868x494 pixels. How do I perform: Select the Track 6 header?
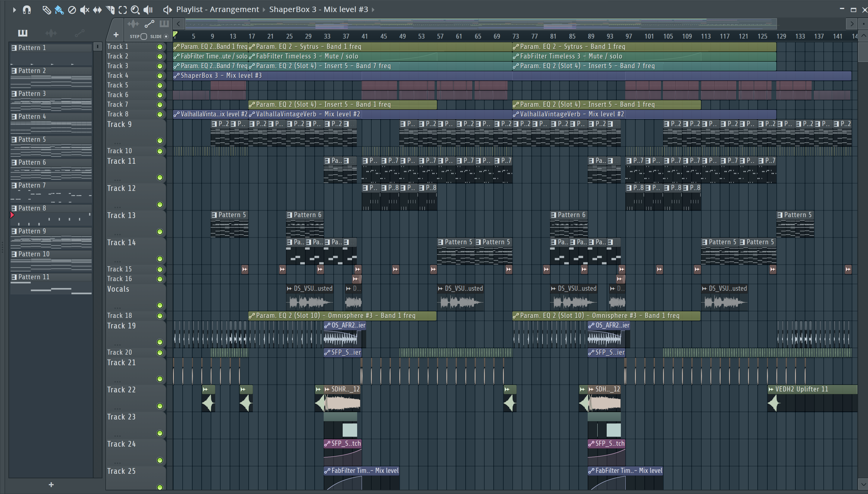tap(136, 95)
